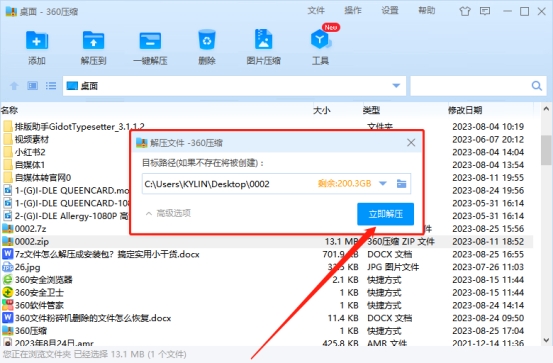
Task: Switch to list view mode button
Action: pos(51,86)
